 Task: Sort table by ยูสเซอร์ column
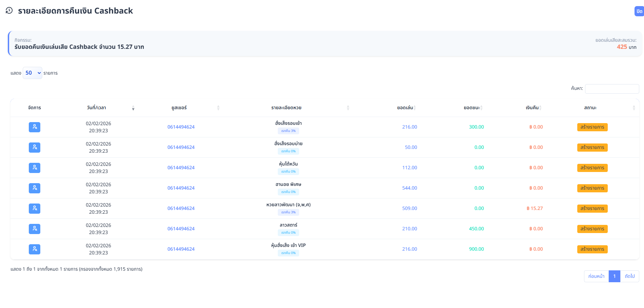179,108
